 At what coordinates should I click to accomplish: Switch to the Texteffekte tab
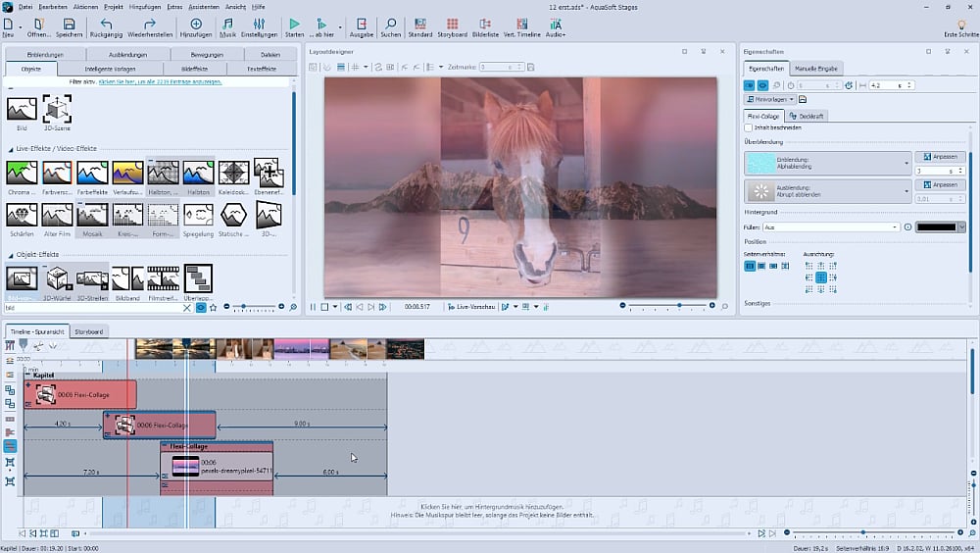[261, 69]
